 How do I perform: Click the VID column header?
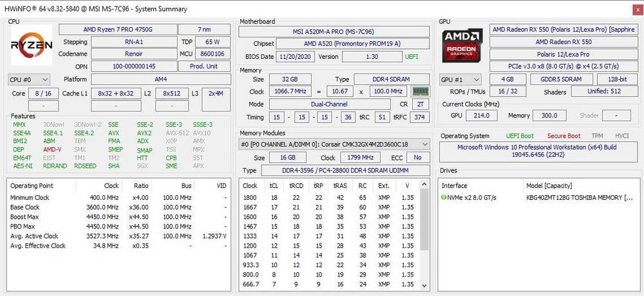coord(222,186)
